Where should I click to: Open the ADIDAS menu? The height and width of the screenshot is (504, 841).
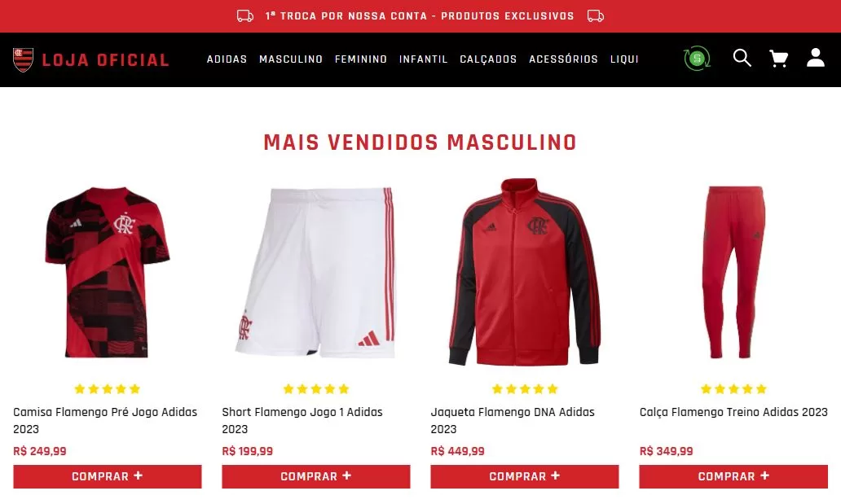point(227,59)
